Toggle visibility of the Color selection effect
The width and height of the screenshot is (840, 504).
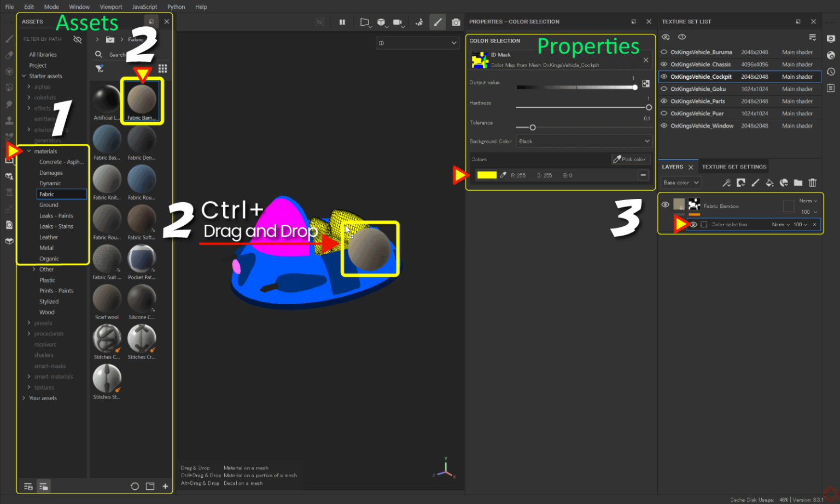(x=693, y=224)
